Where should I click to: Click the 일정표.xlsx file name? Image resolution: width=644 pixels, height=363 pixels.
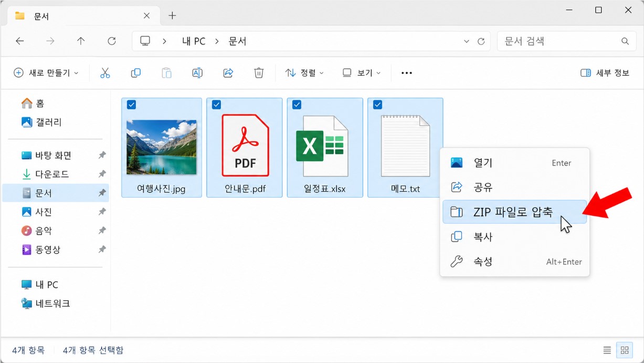325,189
